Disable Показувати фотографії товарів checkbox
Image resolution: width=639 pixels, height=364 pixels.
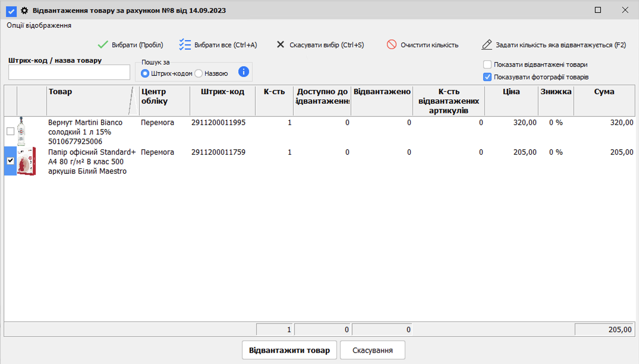point(487,77)
